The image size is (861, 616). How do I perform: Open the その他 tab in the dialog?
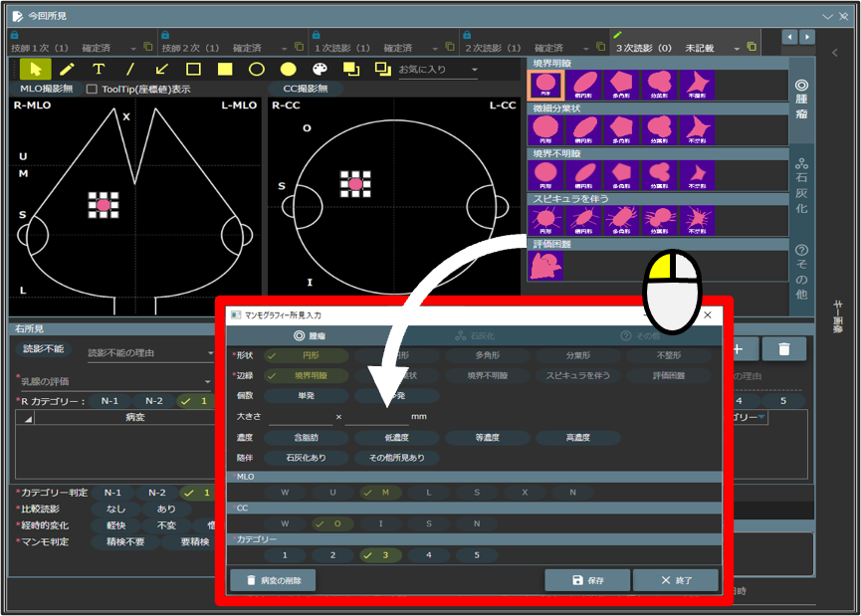pos(640,336)
